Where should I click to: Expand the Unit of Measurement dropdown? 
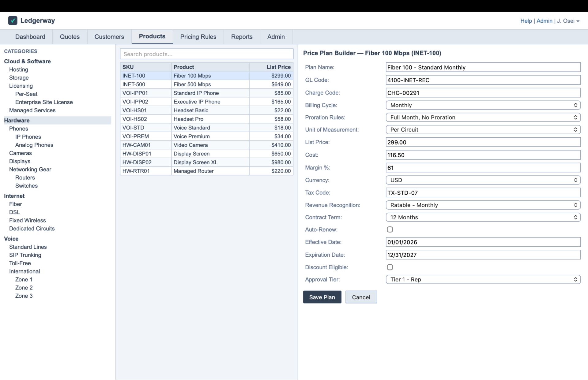(x=483, y=130)
